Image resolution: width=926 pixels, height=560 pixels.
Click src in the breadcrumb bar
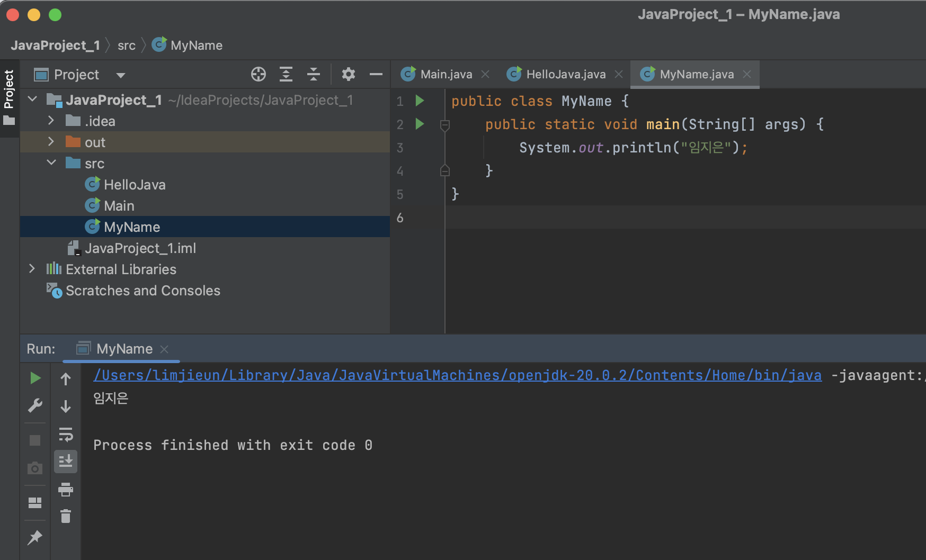[127, 46]
